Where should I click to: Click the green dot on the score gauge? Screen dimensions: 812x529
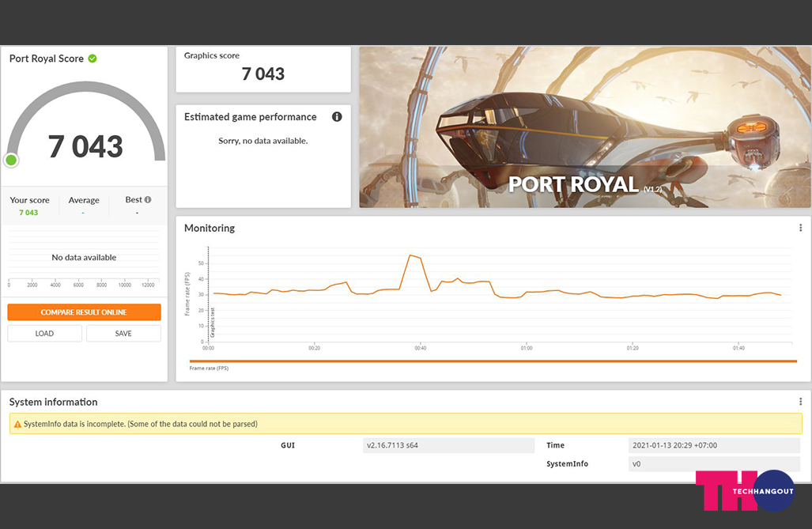(x=11, y=160)
